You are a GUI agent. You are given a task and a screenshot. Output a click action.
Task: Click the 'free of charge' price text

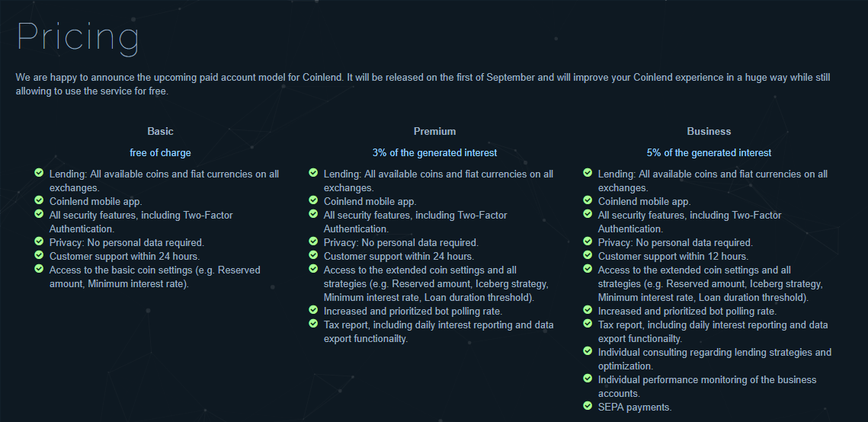click(x=161, y=152)
